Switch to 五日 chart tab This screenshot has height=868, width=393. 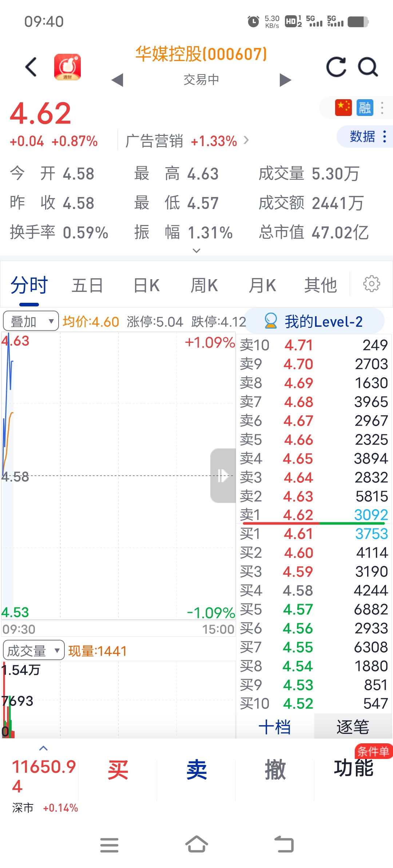(x=87, y=285)
